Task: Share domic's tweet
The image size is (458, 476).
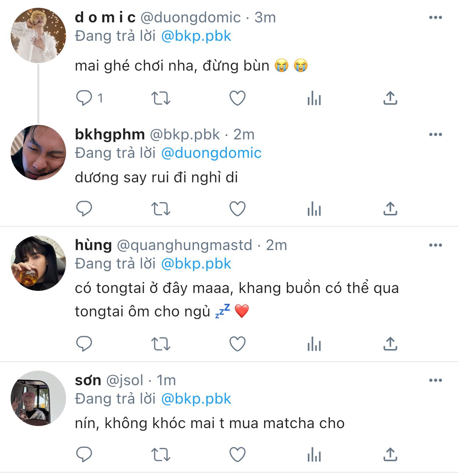Action: (390, 98)
